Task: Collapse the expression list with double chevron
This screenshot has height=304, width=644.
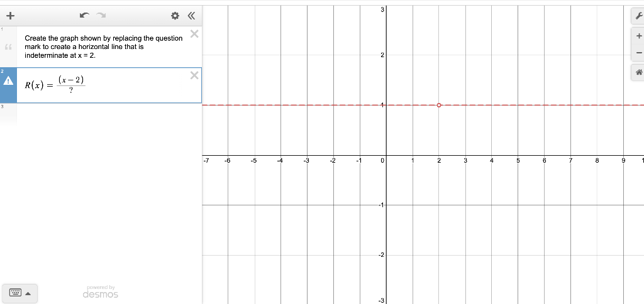Action: 191,16
